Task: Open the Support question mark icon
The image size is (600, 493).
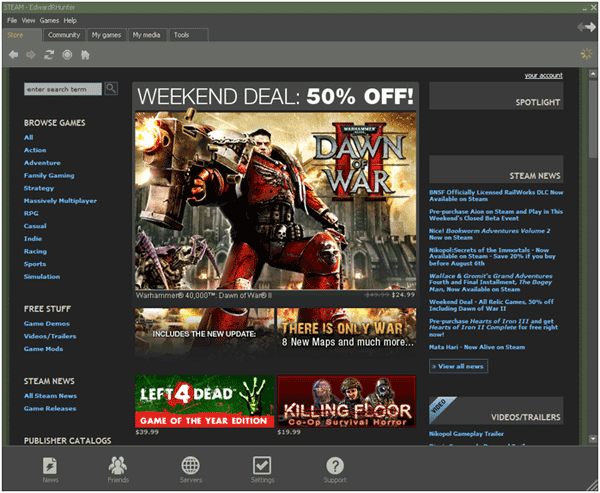Action: [335, 470]
